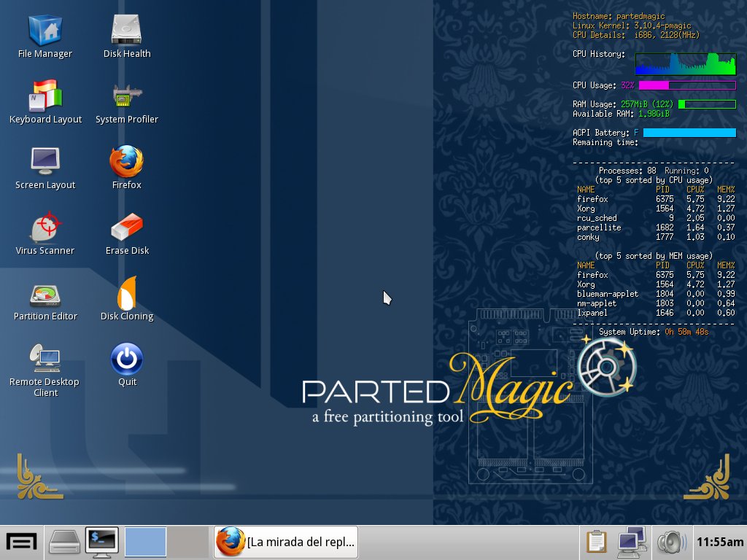Switch to the second grey workspace
The image size is (747, 560).
188,542
